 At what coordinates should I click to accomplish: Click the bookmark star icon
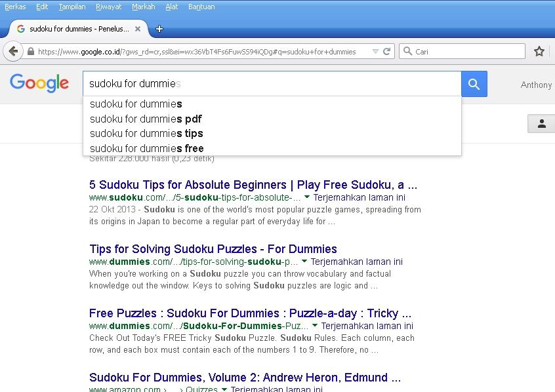(539, 52)
